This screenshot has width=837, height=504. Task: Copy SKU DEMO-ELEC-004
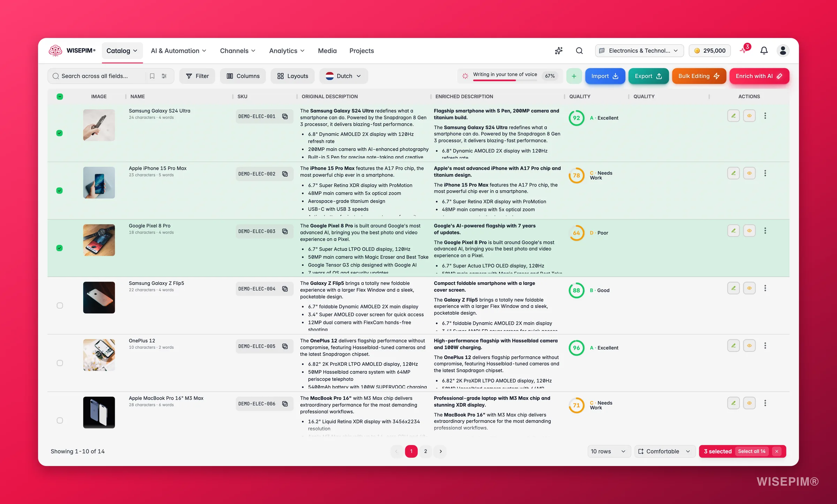pyautogui.click(x=285, y=289)
